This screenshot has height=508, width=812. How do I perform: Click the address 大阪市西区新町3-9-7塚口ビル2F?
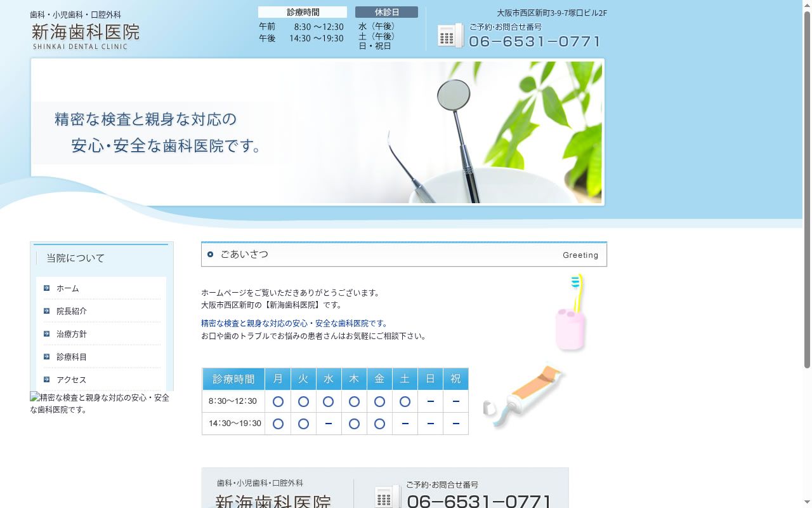click(x=552, y=13)
